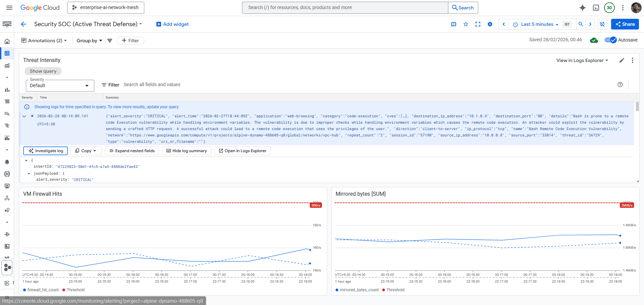Viewport: 644px width, 305px height.
Task: Open the project selector enterprise-ai-network-mesh
Action: [106, 8]
